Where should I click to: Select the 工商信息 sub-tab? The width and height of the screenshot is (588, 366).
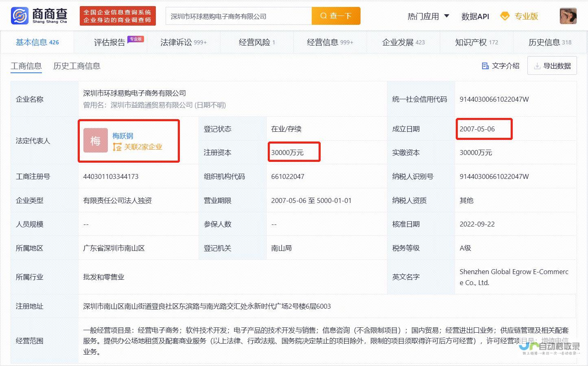pyautogui.click(x=26, y=66)
